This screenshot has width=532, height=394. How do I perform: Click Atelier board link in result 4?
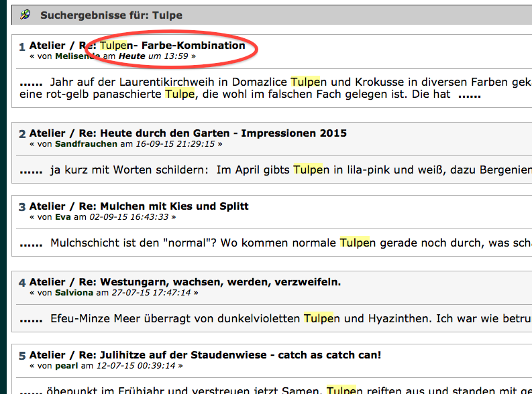[x=47, y=282]
